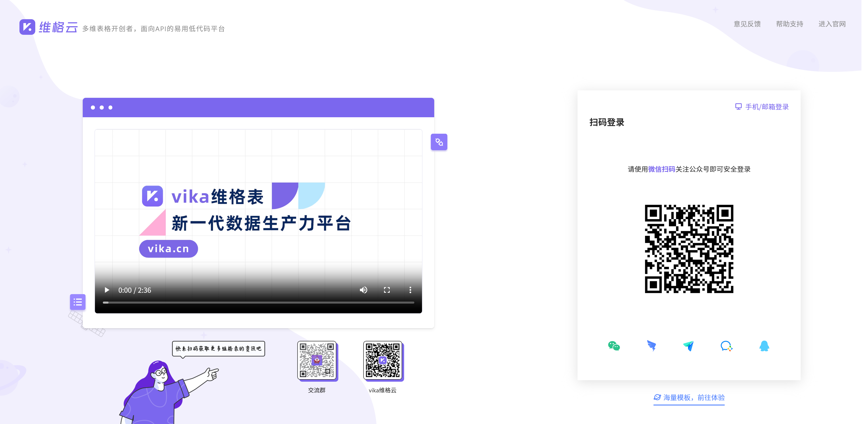Click the vika logo at top left
Image resolution: width=868 pixels, height=424 pixels.
(x=28, y=27)
